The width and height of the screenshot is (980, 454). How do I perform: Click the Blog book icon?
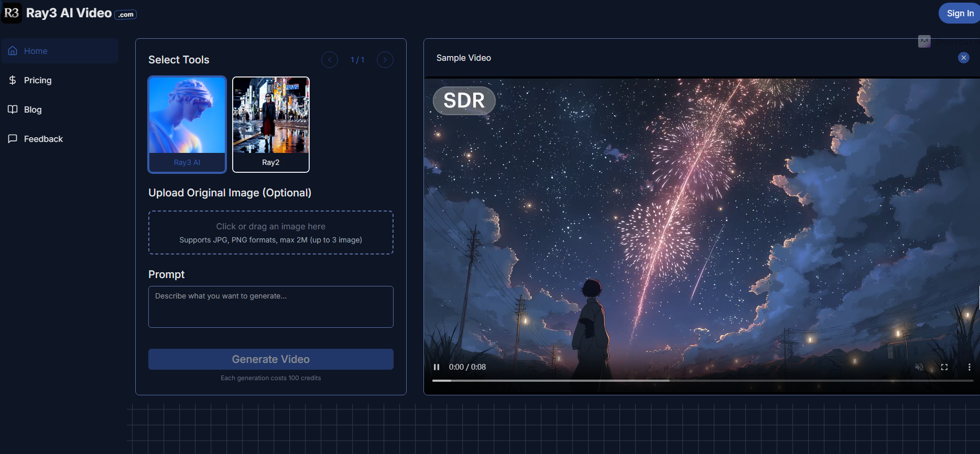tap(13, 109)
